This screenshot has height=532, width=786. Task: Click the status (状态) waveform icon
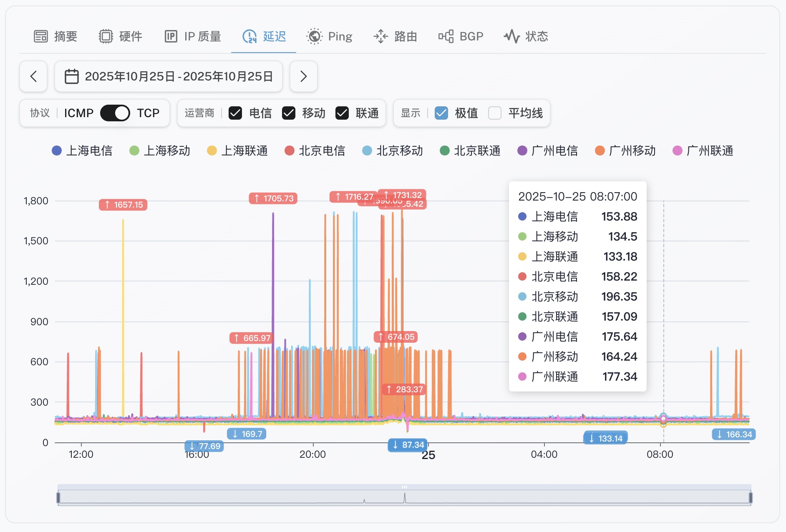tap(512, 37)
